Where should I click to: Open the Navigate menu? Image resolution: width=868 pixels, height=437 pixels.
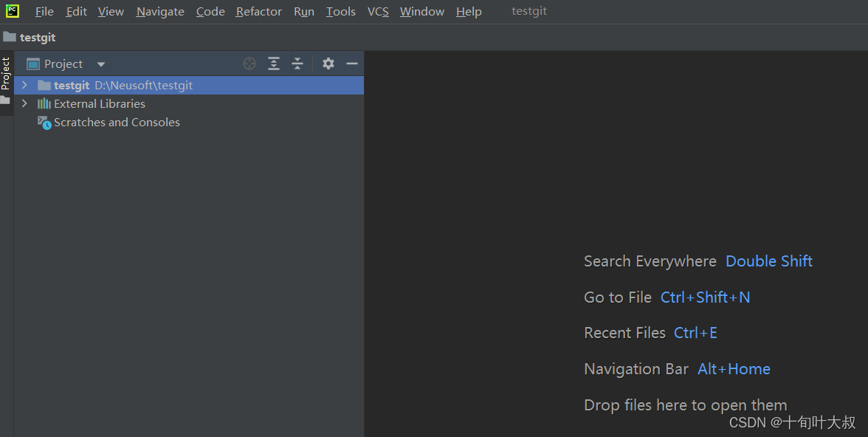[160, 12]
